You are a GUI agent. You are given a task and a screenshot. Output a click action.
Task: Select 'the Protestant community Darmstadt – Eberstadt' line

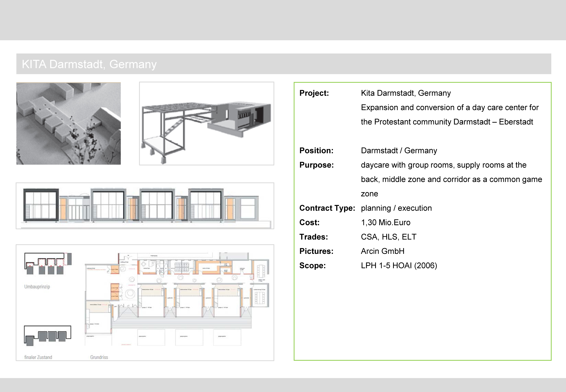click(x=447, y=122)
